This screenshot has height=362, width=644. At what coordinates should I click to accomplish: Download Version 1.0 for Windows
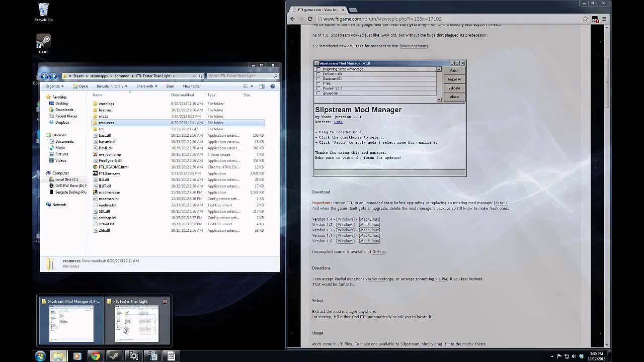coord(345,241)
